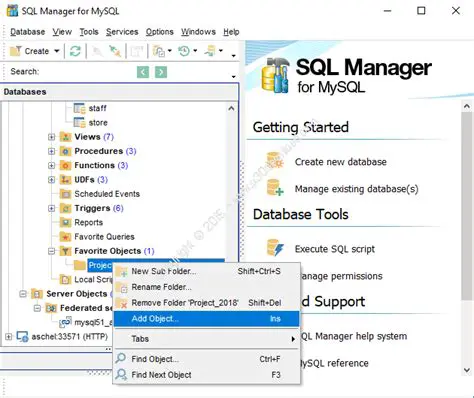Click the green search next arrow
The height and width of the screenshot is (398, 474).
(x=161, y=72)
